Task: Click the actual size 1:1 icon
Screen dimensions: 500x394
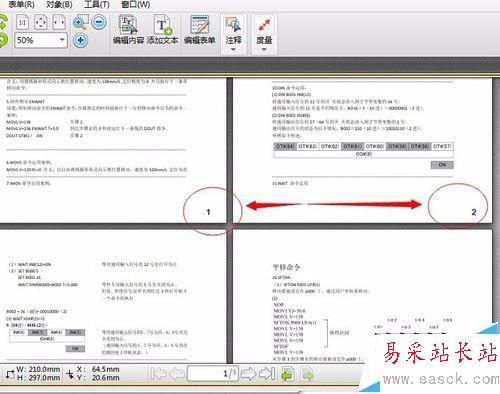Action: 22,22
